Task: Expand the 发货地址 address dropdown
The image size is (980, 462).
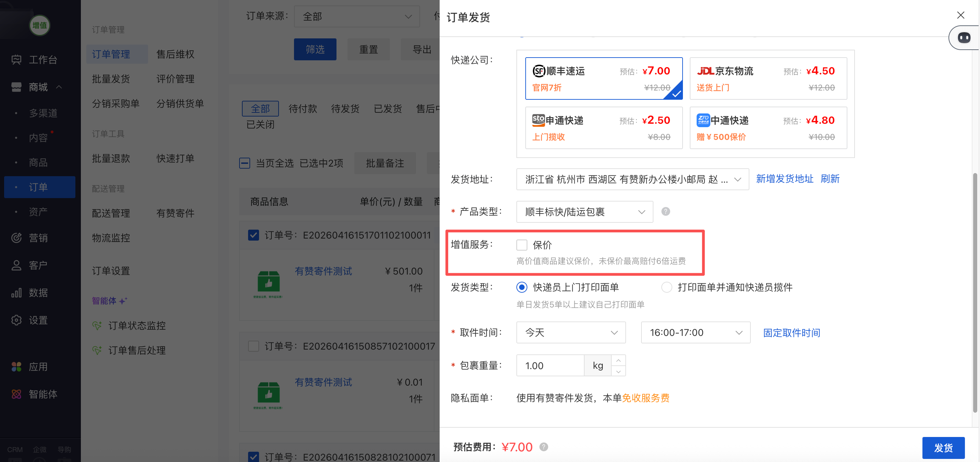Action: [632, 179]
